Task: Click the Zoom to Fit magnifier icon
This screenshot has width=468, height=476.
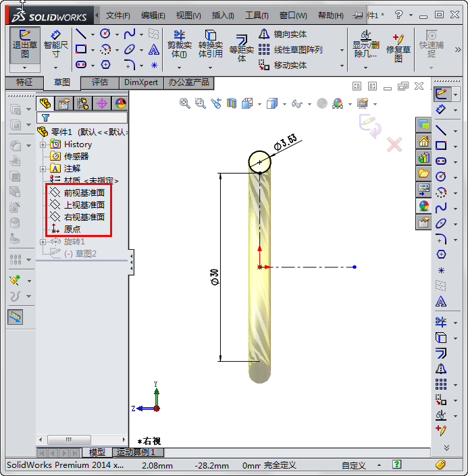Action: [x=185, y=103]
